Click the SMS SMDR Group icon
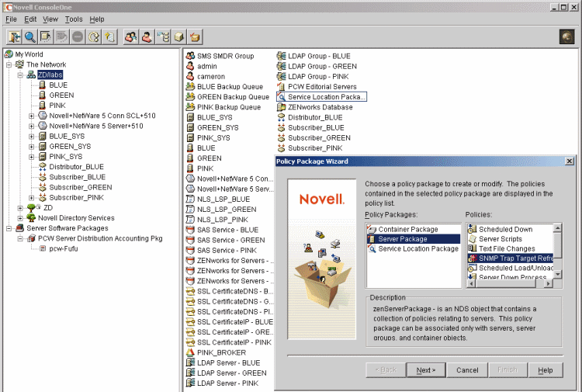This screenshot has width=582, height=392. coord(190,56)
